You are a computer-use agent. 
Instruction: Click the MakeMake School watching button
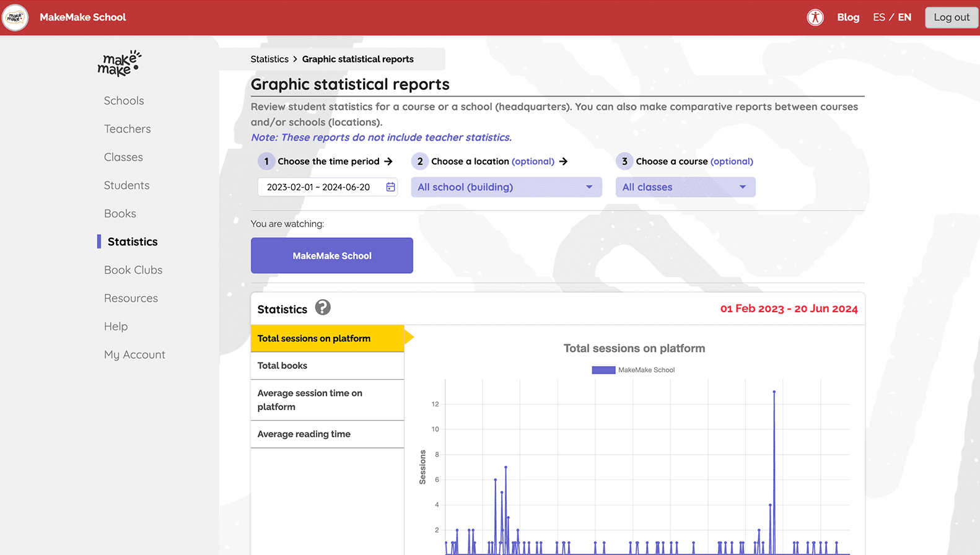coord(332,255)
